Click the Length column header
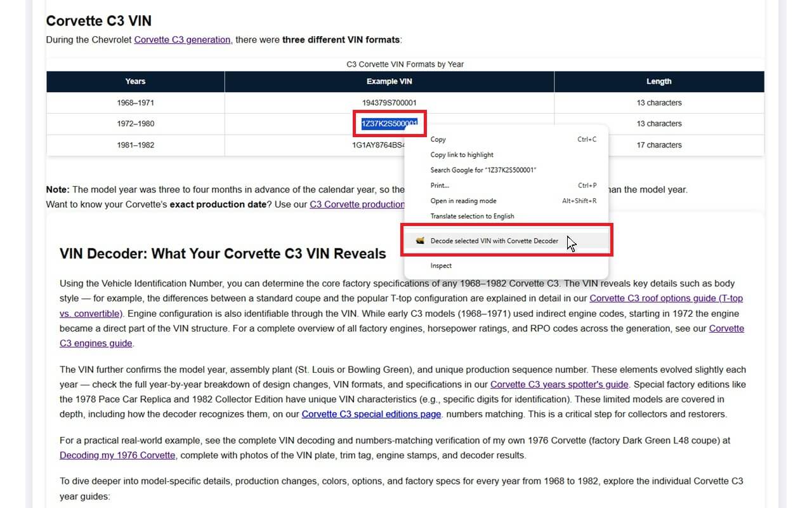 pos(659,81)
